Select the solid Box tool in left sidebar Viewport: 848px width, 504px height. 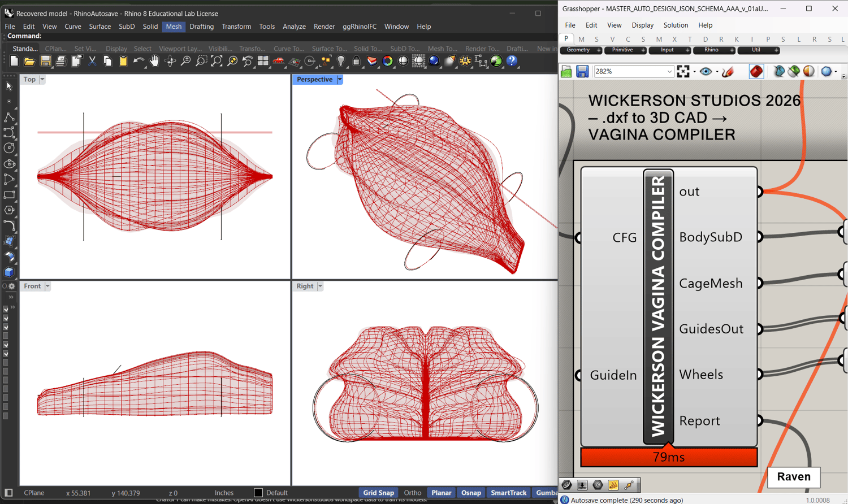point(9,272)
